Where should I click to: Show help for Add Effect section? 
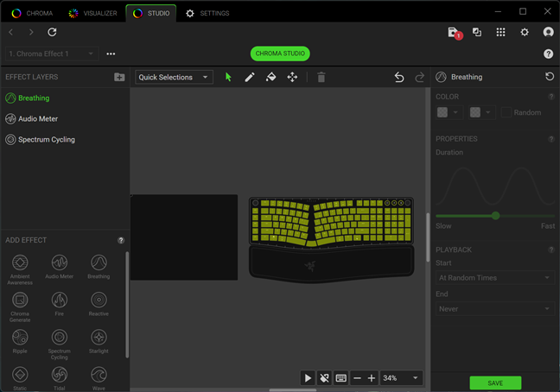click(x=121, y=240)
